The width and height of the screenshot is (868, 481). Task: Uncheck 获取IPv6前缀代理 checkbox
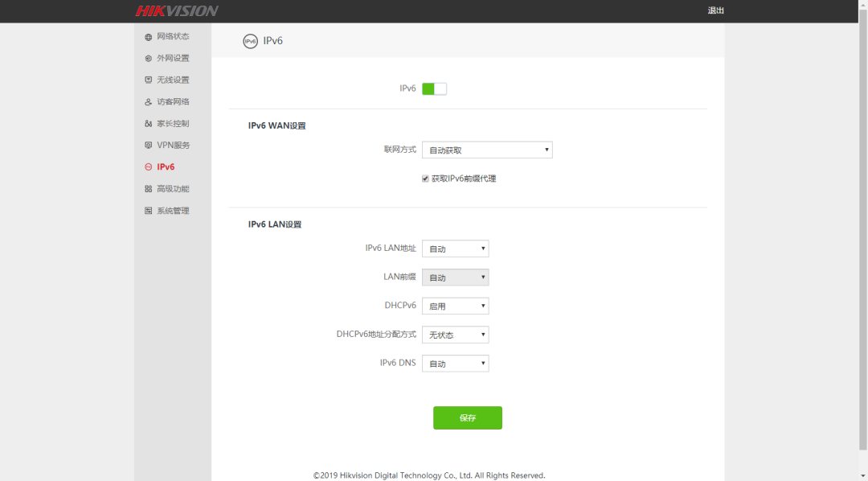[x=425, y=179]
